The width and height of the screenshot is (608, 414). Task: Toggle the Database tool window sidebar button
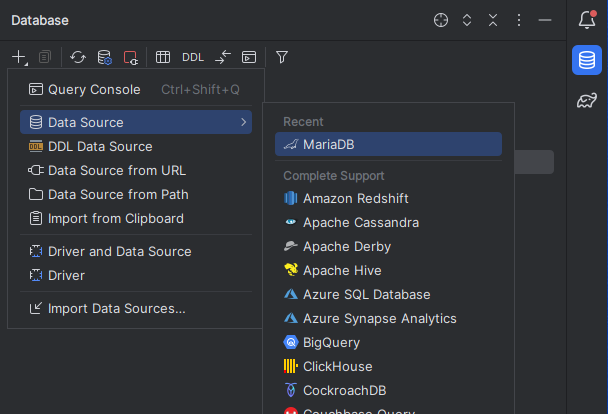[587, 60]
